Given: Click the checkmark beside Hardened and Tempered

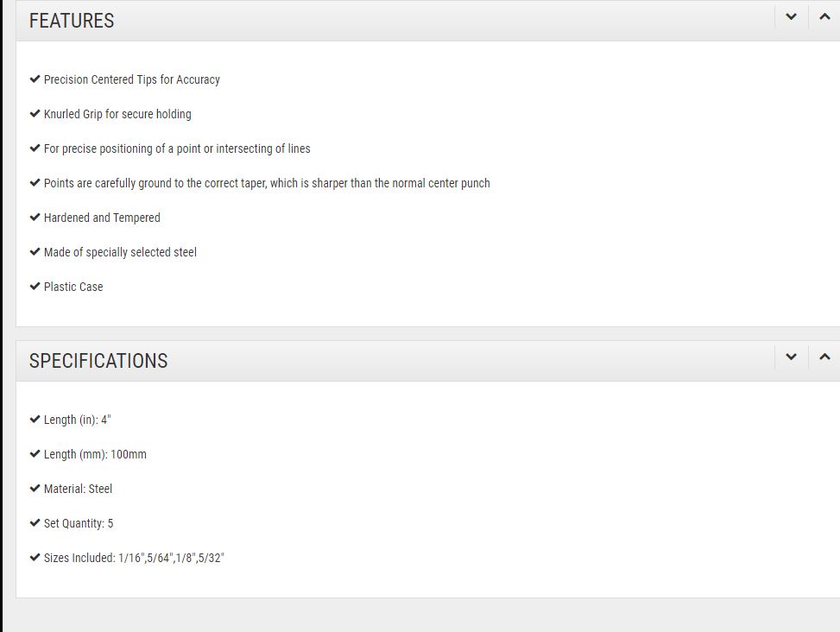Looking at the screenshot, I should pos(35,218).
